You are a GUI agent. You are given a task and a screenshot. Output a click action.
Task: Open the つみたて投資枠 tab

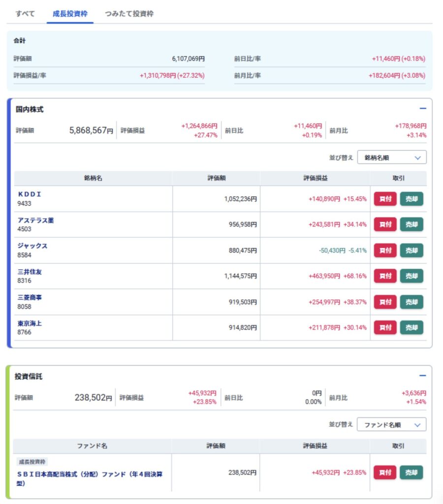[x=129, y=14]
